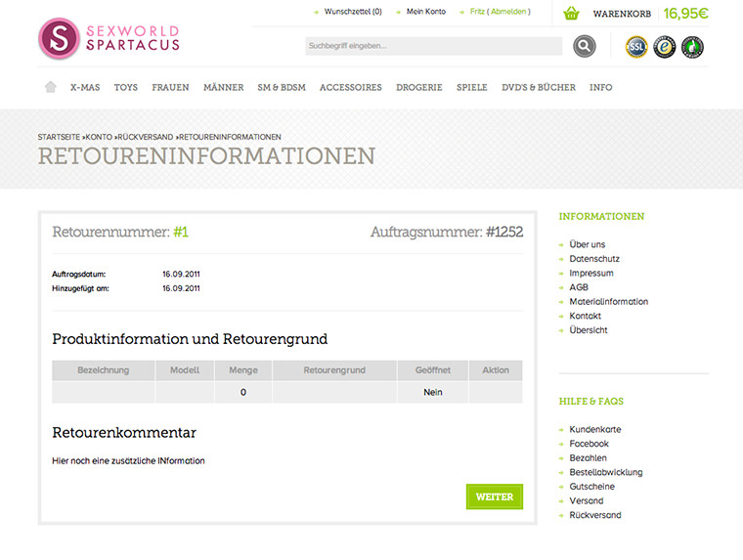The height and width of the screenshot is (560, 743).
Task: Open the Wunschzettel (0) link
Action: tap(353, 12)
